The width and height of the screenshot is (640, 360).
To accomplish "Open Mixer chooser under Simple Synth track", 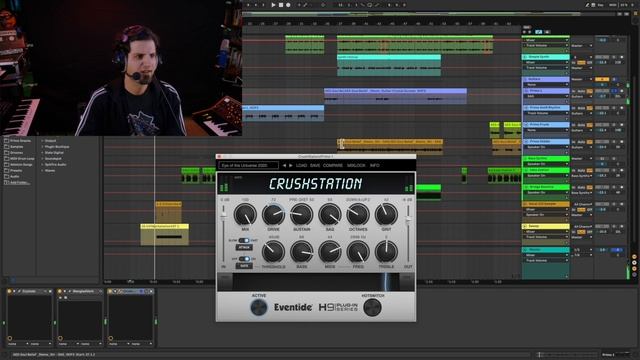I will point(546,62).
